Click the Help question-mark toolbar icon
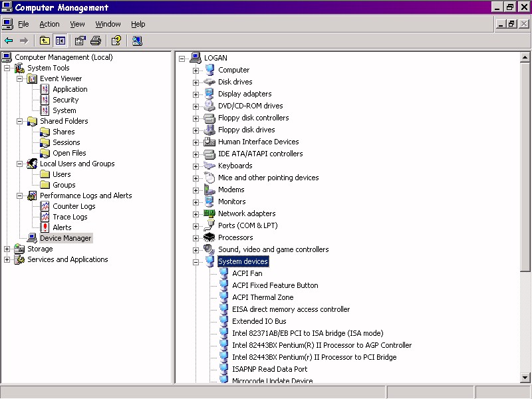This screenshot has height=399, width=532. click(x=116, y=41)
